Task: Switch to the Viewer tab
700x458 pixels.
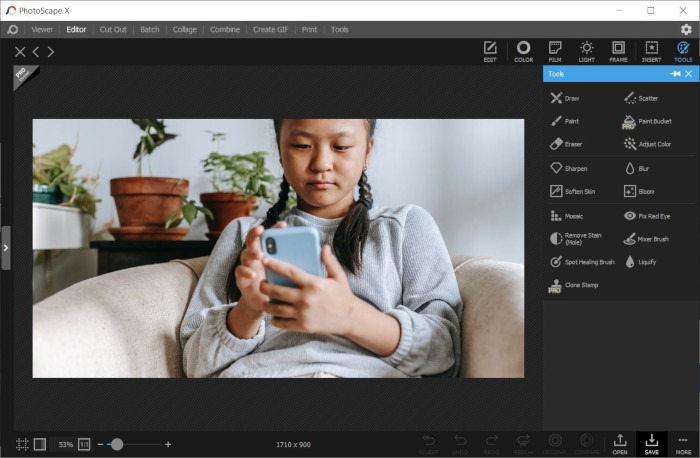Action: (x=42, y=29)
